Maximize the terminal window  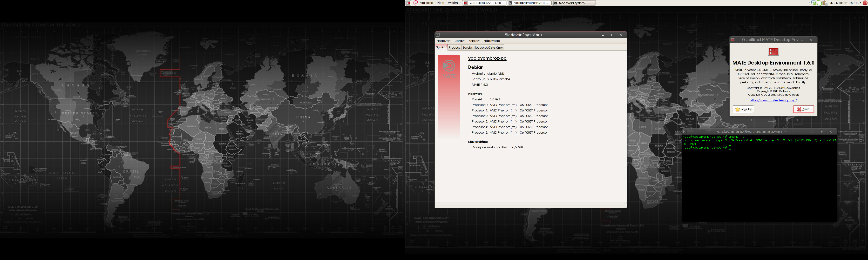[x=821, y=131]
